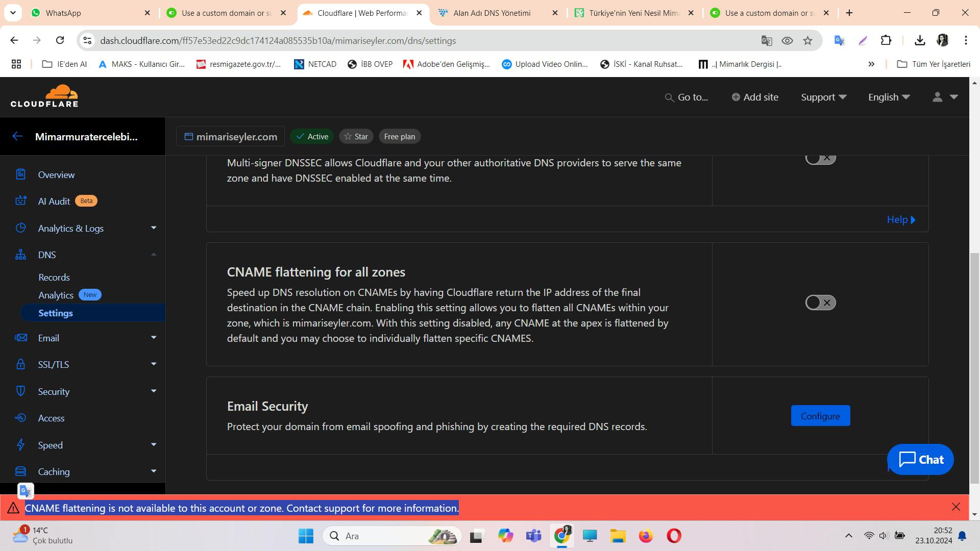This screenshot has width=980, height=551.
Task: Click the back arrow beside account name
Action: point(17,136)
